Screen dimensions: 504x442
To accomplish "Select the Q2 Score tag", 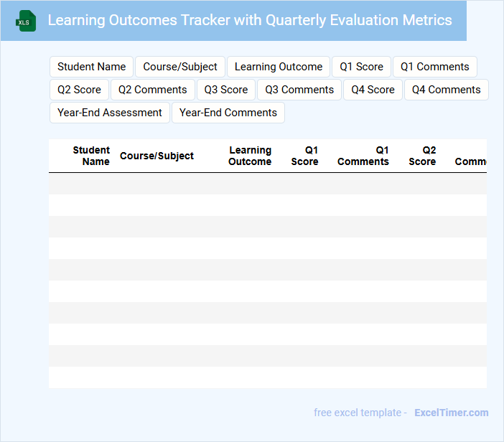I will pyautogui.click(x=79, y=90).
